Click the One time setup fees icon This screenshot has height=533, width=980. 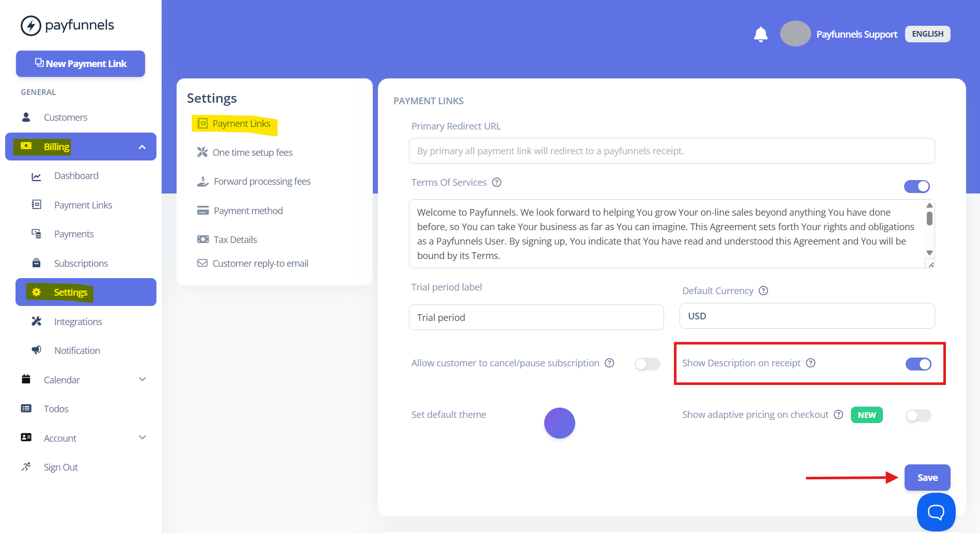coord(202,152)
